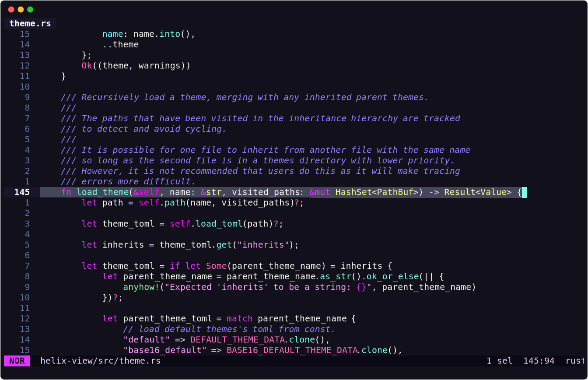Click the &self parameter in signature
This screenshot has width=588, height=380.
click(x=147, y=192)
